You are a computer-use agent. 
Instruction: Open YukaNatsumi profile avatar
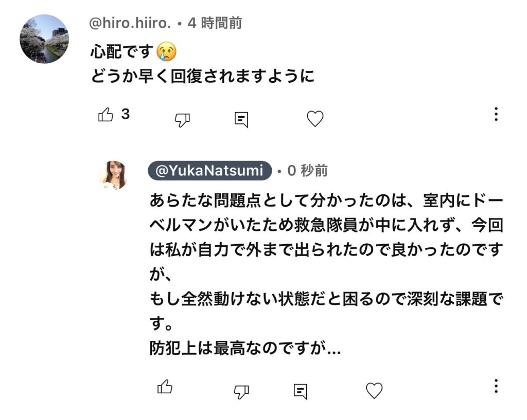coord(113,175)
